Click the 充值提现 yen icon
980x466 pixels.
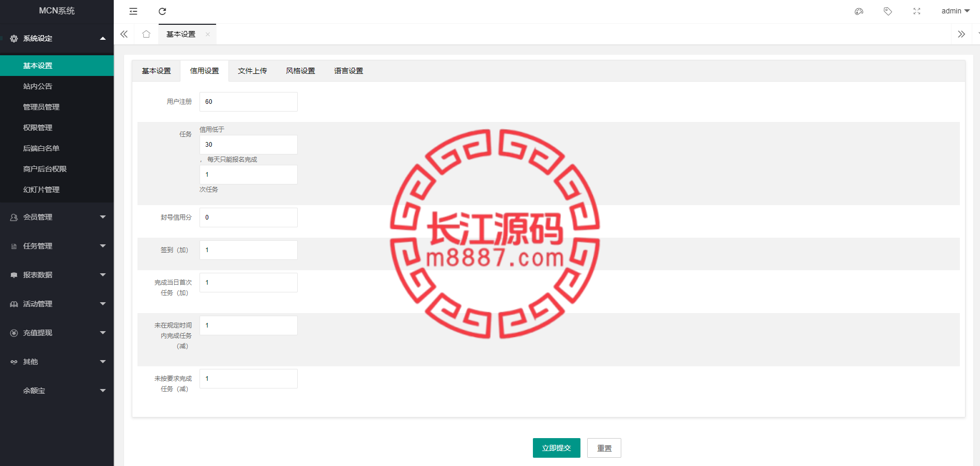tap(14, 333)
